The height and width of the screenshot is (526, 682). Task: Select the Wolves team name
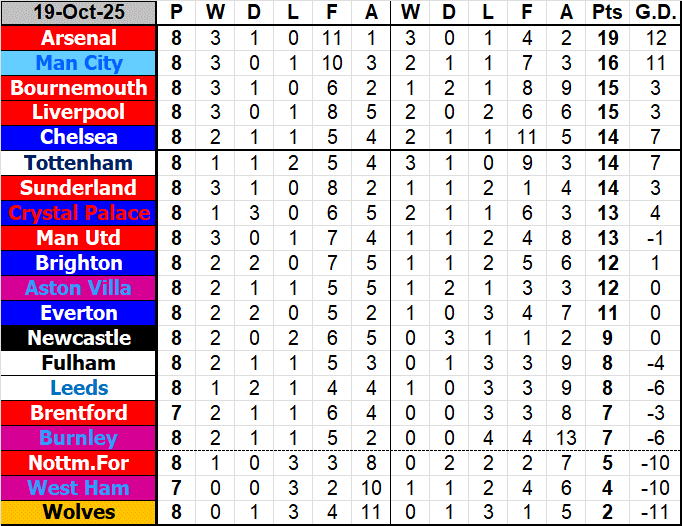click(79, 513)
